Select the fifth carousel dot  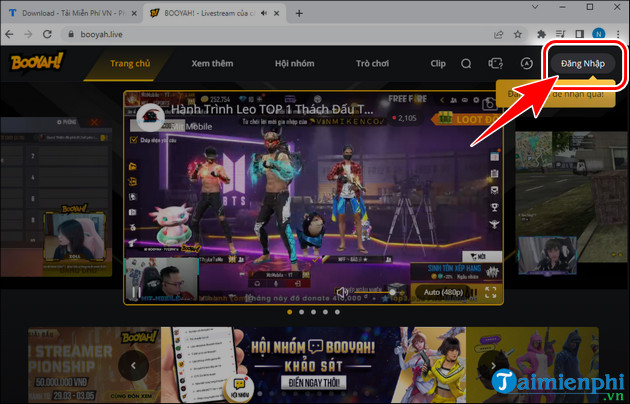pos(337,312)
